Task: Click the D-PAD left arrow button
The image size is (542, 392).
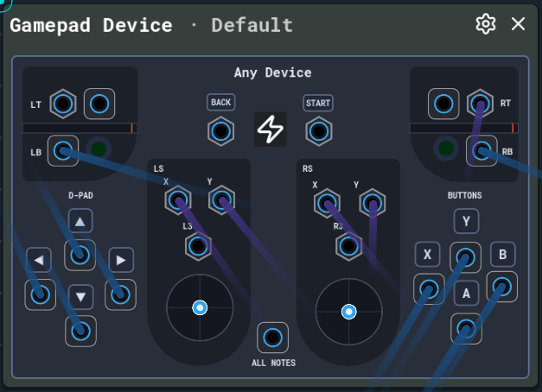Action: tap(39, 260)
